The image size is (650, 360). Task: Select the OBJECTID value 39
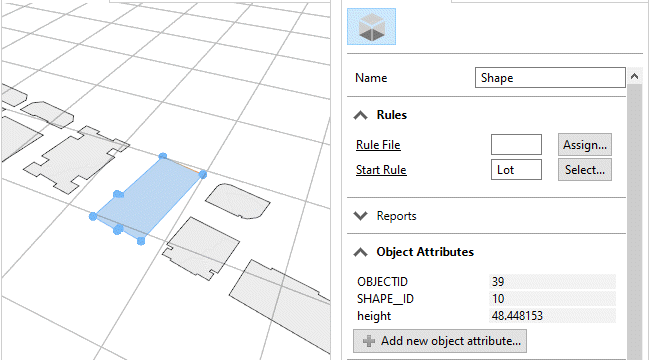click(x=552, y=282)
